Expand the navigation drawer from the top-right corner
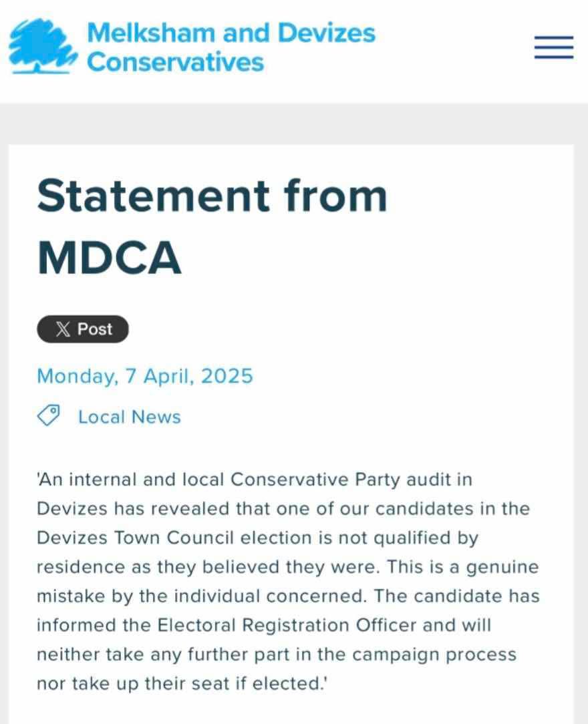588x724 pixels. tap(553, 47)
